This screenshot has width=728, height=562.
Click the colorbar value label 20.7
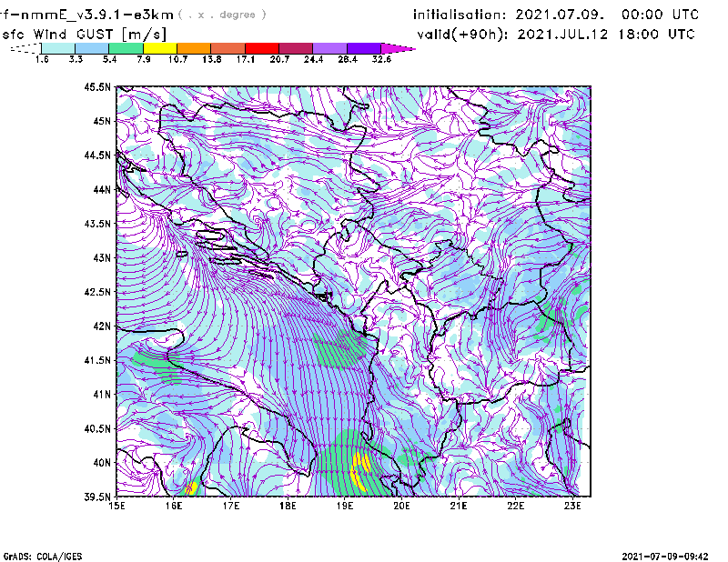(279, 59)
